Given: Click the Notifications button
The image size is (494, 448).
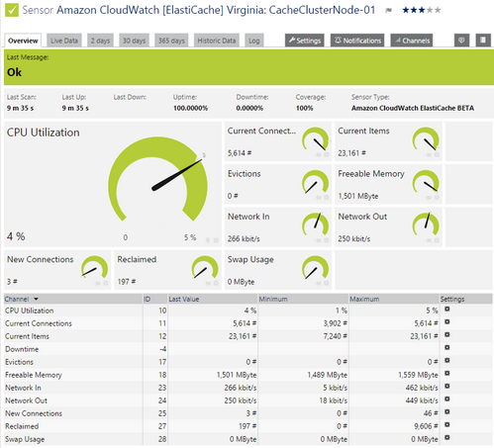Looking at the screenshot, I should tap(357, 41).
